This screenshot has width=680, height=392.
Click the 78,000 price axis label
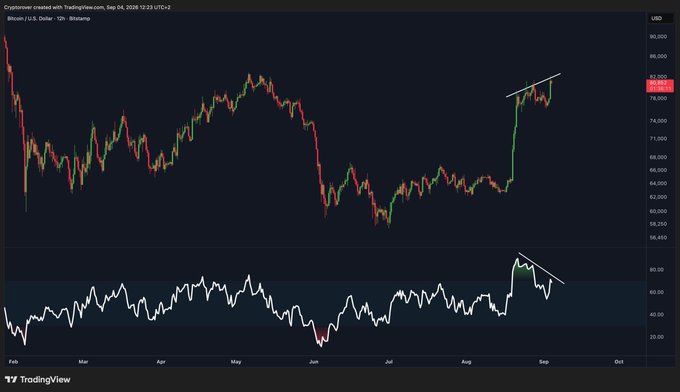tap(658, 98)
